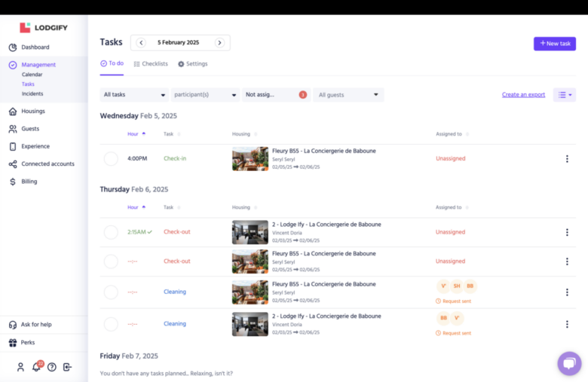The height and width of the screenshot is (382, 588).
Task: Click the notifications bell icon
Action: pyautogui.click(x=36, y=367)
